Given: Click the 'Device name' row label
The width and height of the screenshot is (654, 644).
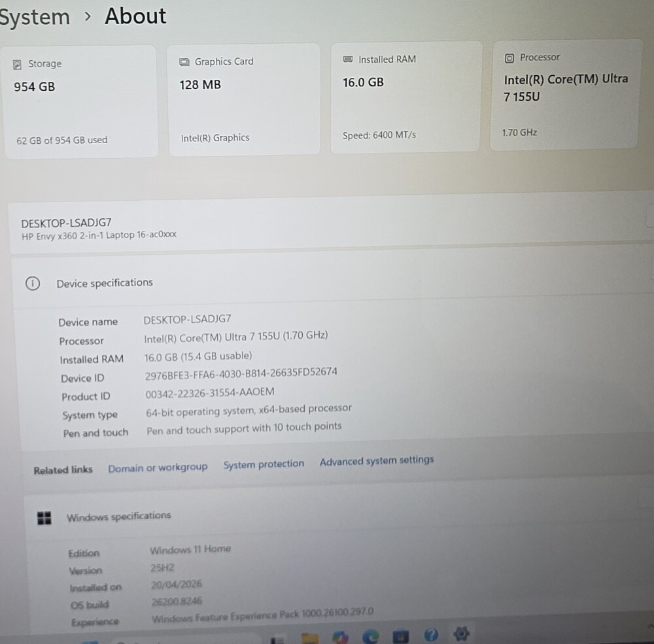Looking at the screenshot, I should point(88,322).
